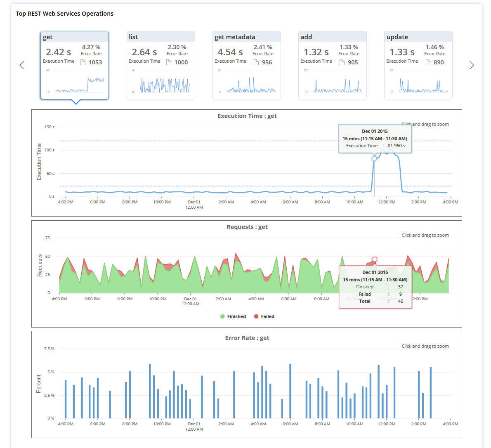This screenshot has height=448, width=491.
Task: Click the 1053 request count
Action: tap(95, 62)
